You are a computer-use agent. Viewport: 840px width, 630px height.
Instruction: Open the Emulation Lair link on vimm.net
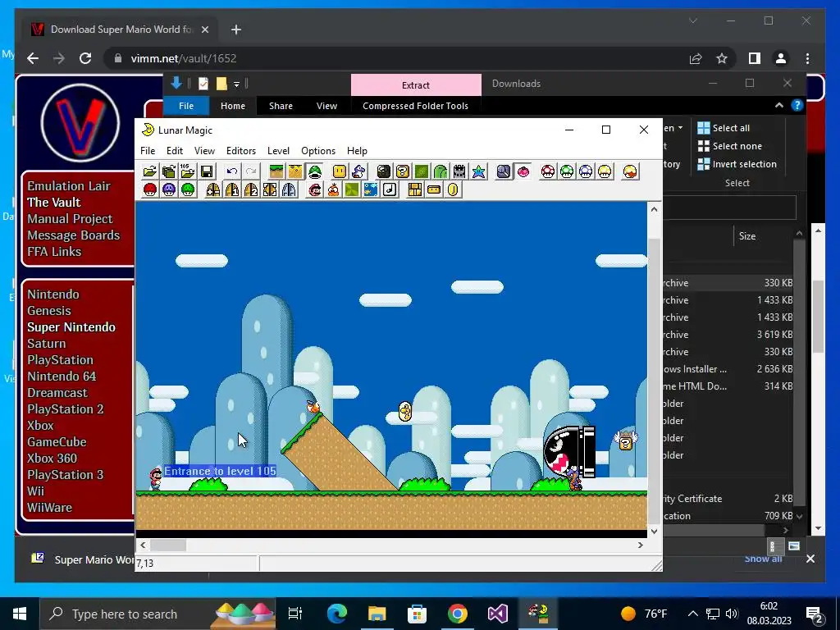click(x=69, y=186)
